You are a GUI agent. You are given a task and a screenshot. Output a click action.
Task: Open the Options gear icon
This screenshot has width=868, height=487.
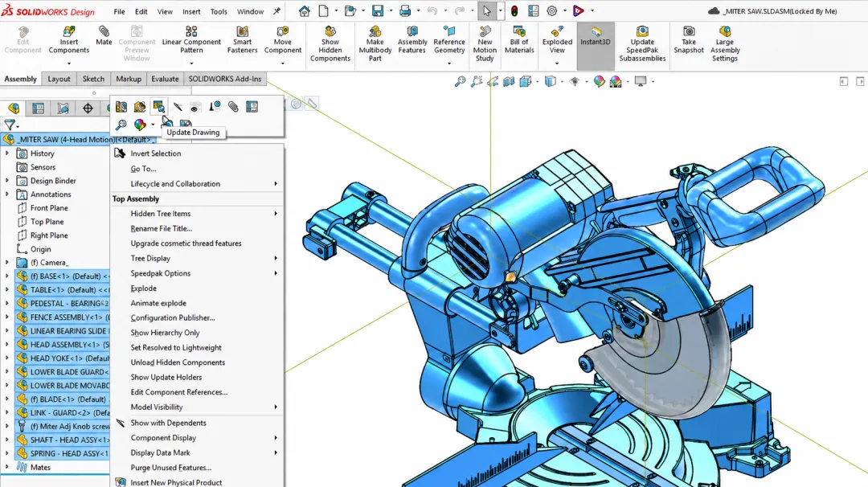click(552, 11)
